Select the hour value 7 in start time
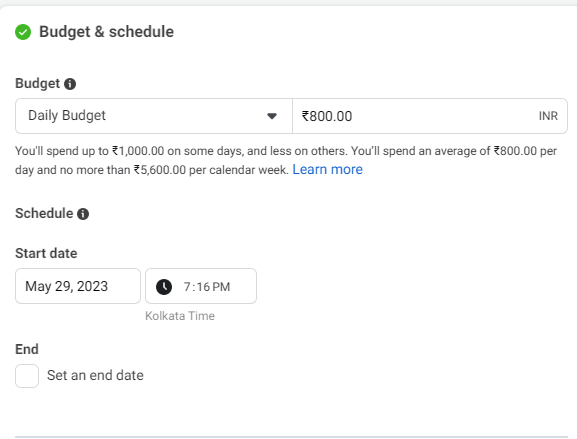The width and height of the screenshot is (577, 439). (x=187, y=287)
